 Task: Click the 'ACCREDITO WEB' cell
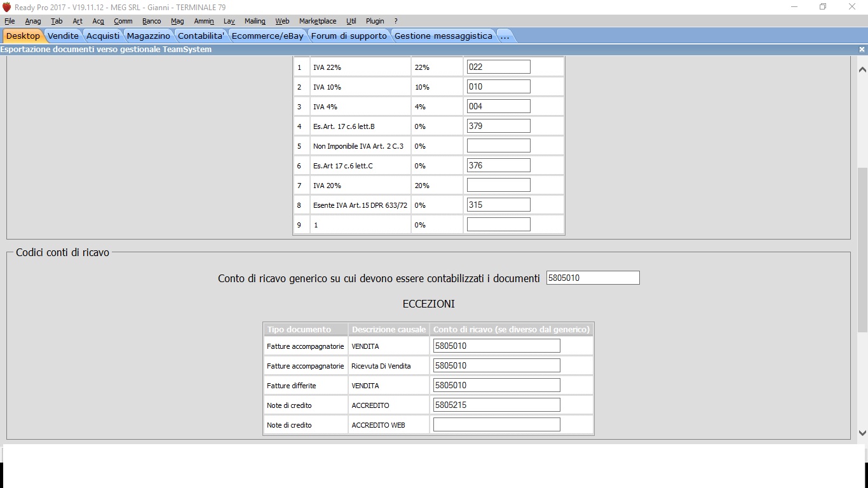(389, 425)
